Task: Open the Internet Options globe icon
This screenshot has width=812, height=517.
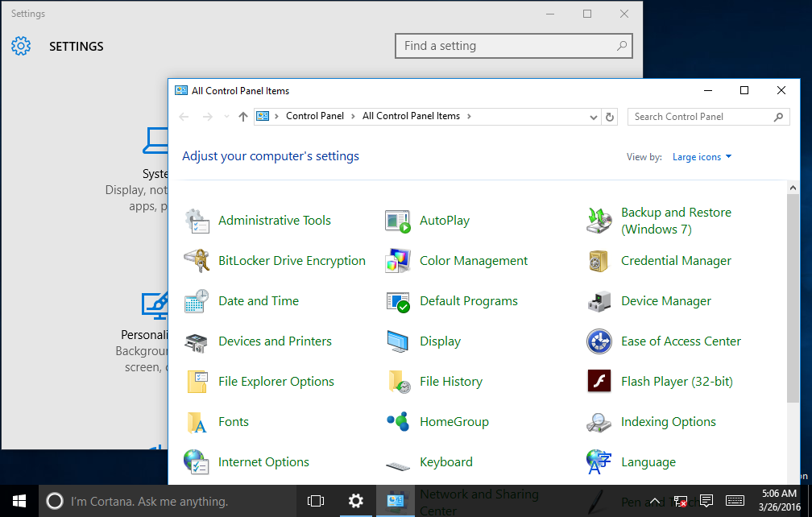Action: (197, 462)
